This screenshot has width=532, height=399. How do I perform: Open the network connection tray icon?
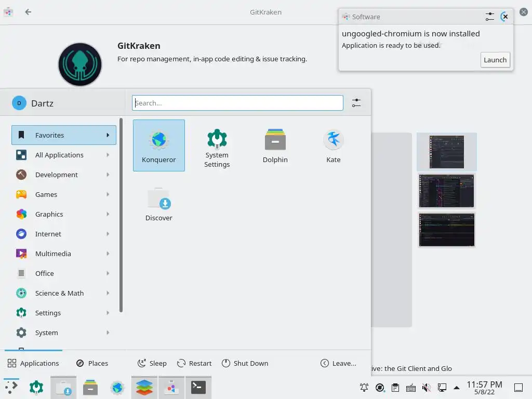[x=442, y=387]
